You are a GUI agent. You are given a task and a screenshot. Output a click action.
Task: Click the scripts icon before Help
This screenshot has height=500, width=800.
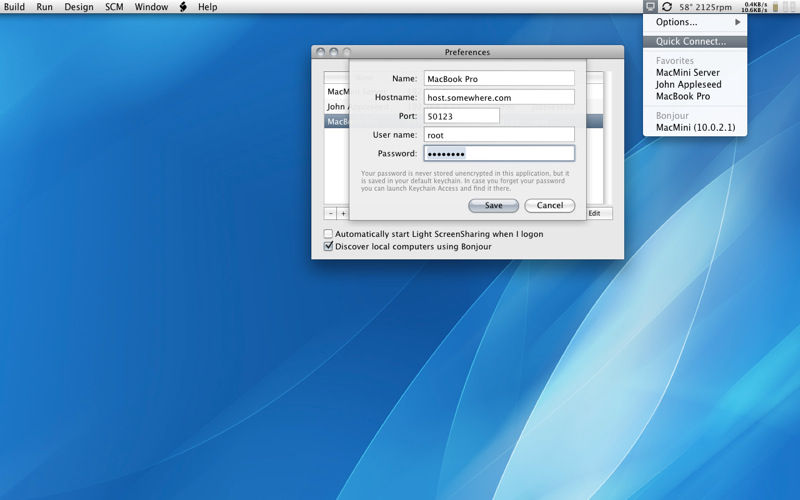(183, 7)
